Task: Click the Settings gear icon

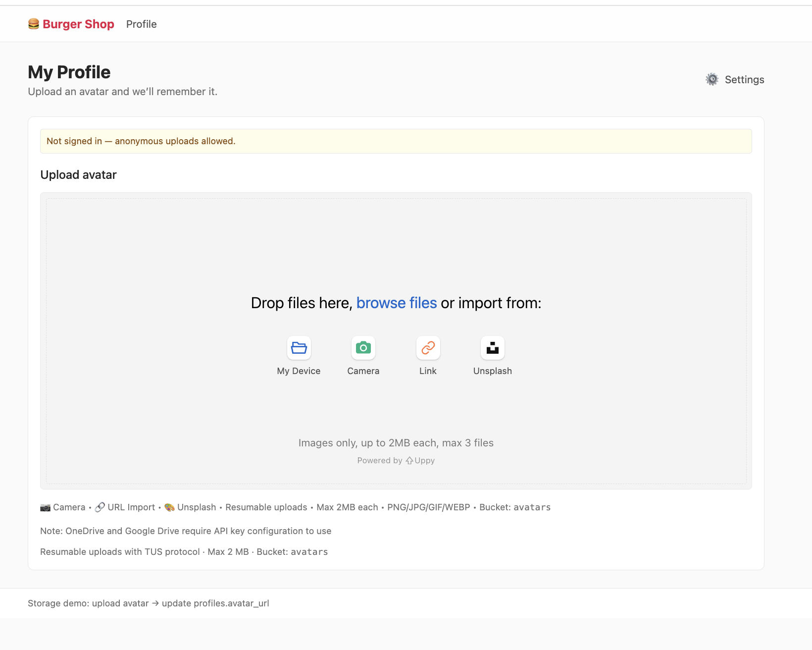Action: [x=711, y=79]
